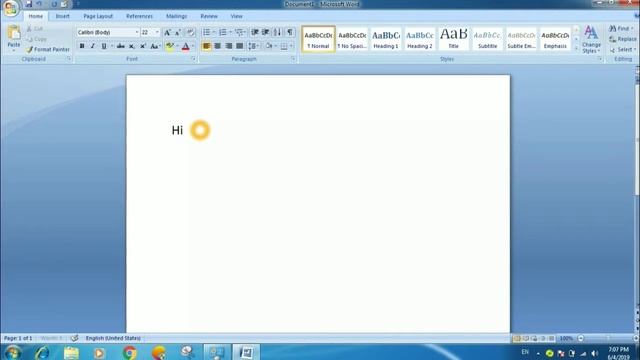Click the 100% zoom level
The image size is (640, 360).
pos(566,338)
